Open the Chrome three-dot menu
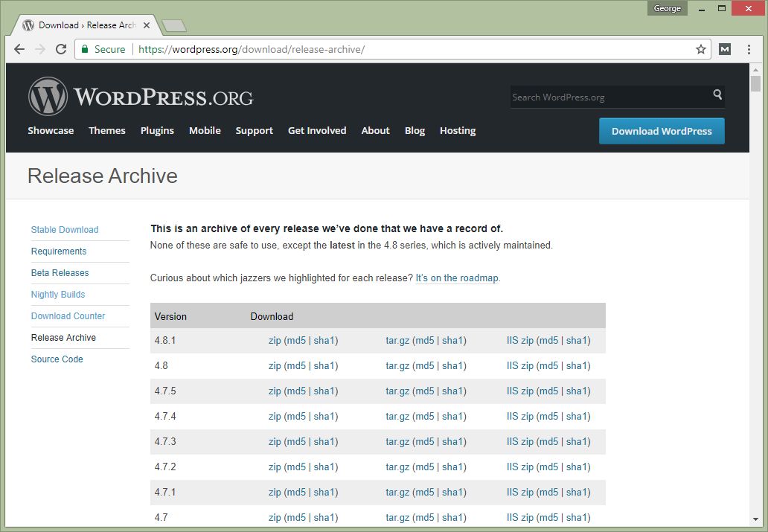 (749, 49)
